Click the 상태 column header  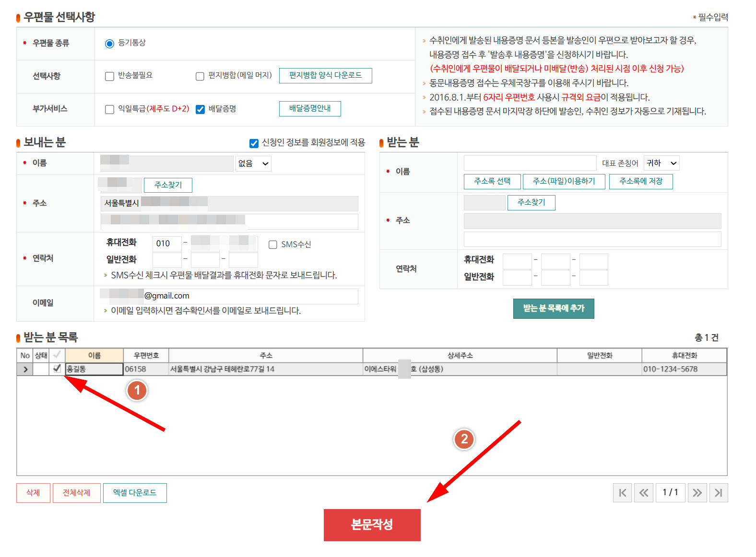pos(41,355)
